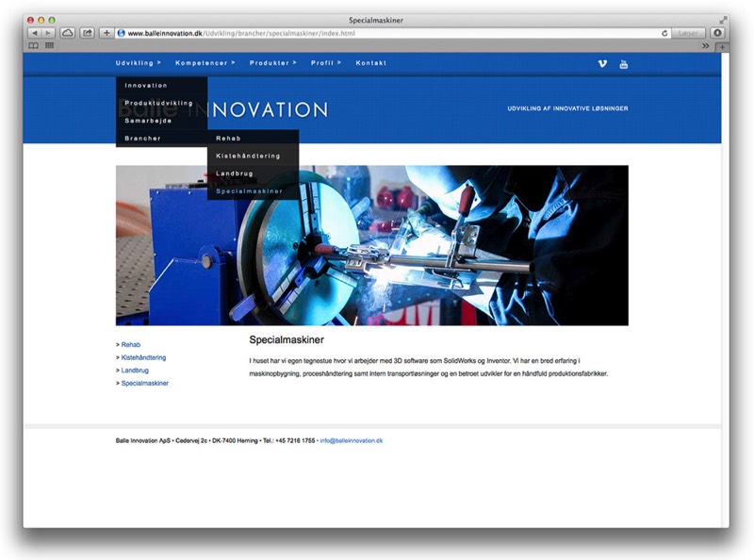Expand the Brancher submenu item
The height and width of the screenshot is (560, 754).
(161, 139)
